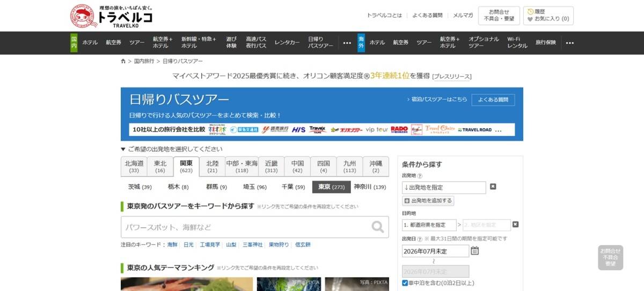Select the 四国 region tab
This screenshot has height=291, width=644.
click(324, 166)
